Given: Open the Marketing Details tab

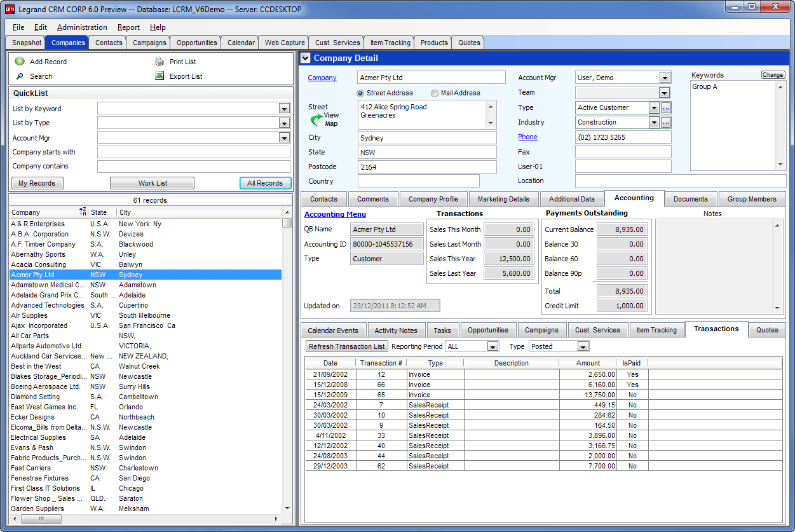Looking at the screenshot, I should coord(503,199).
